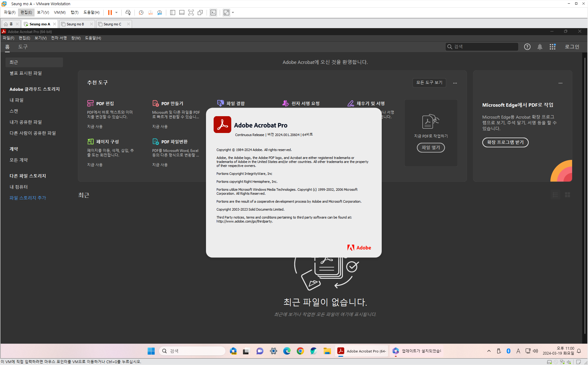Click the 파일 스토리지 추가 link
588x365 pixels.
click(x=28, y=198)
